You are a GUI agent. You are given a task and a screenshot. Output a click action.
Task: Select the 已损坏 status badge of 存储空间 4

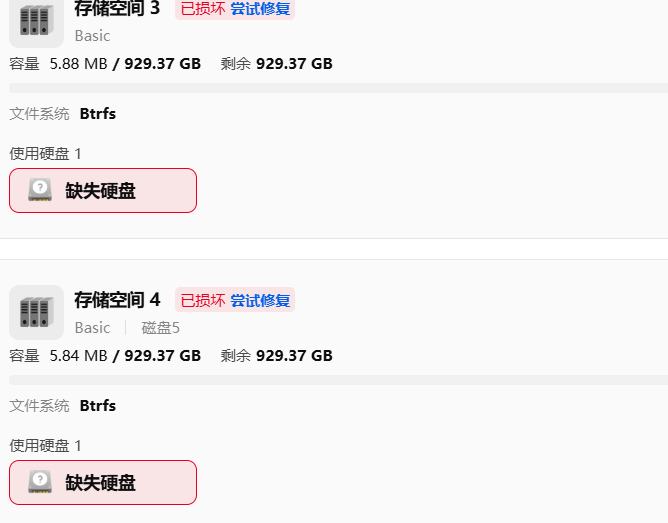(x=203, y=300)
